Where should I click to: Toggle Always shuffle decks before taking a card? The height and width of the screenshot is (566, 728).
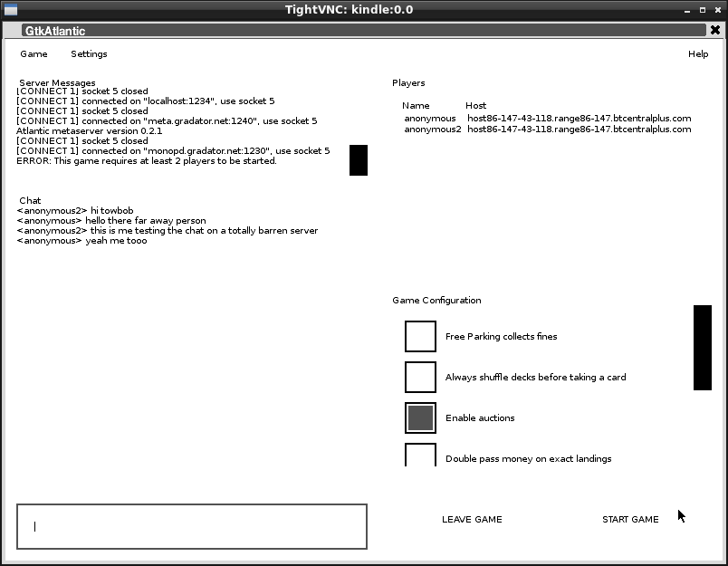[420, 377]
